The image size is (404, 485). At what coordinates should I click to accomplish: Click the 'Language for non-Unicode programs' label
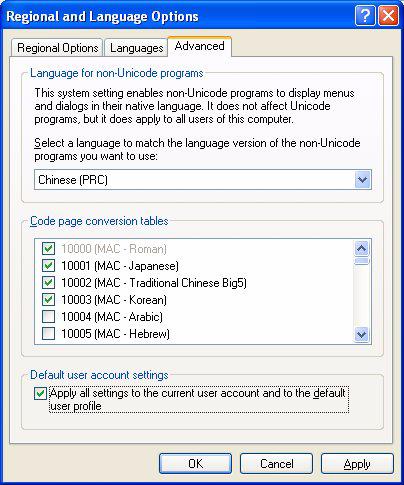(x=117, y=73)
